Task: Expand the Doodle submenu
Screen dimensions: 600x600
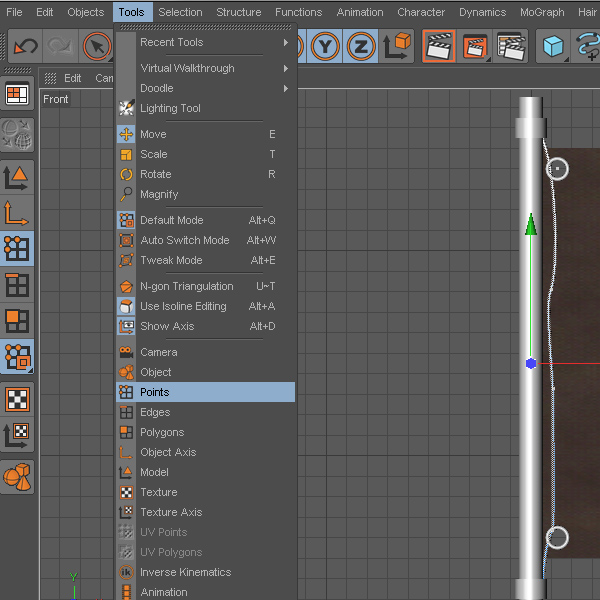Action: coord(205,88)
